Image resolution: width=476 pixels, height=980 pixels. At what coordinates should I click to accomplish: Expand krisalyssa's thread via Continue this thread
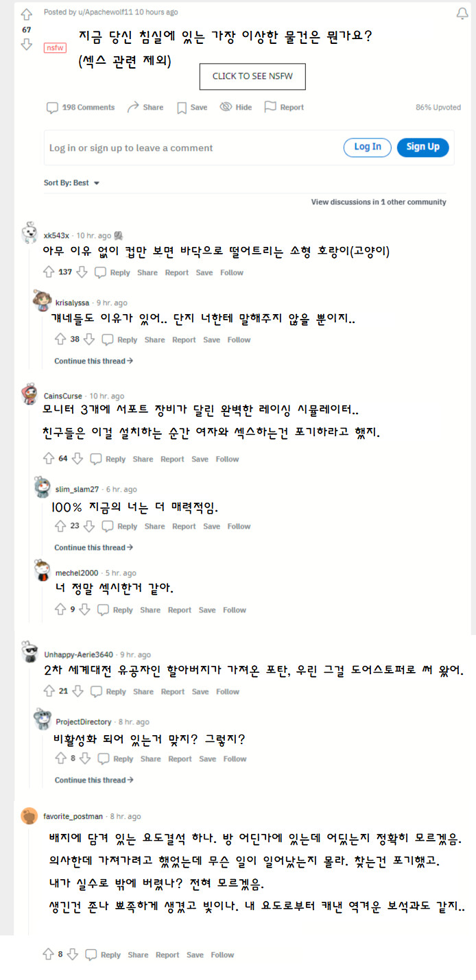pos(93,361)
